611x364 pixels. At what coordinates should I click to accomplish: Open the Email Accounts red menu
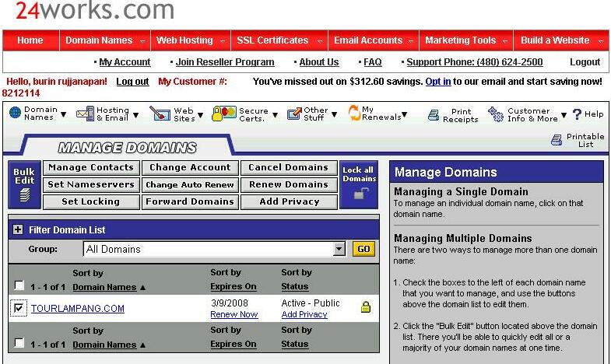[374, 40]
